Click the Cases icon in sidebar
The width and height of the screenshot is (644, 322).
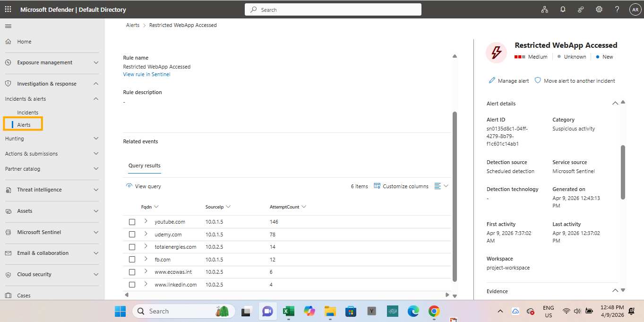8,296
